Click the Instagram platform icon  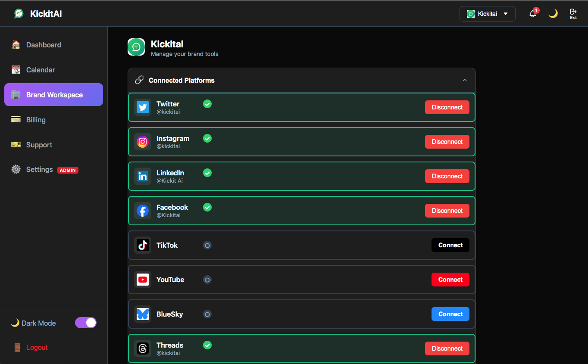[x=142, y=141]
